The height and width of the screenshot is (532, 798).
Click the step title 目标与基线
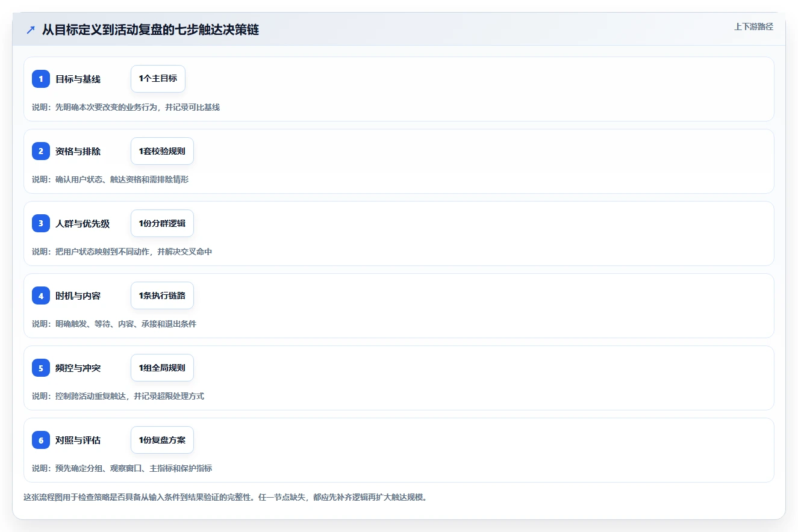pos(78,79)
